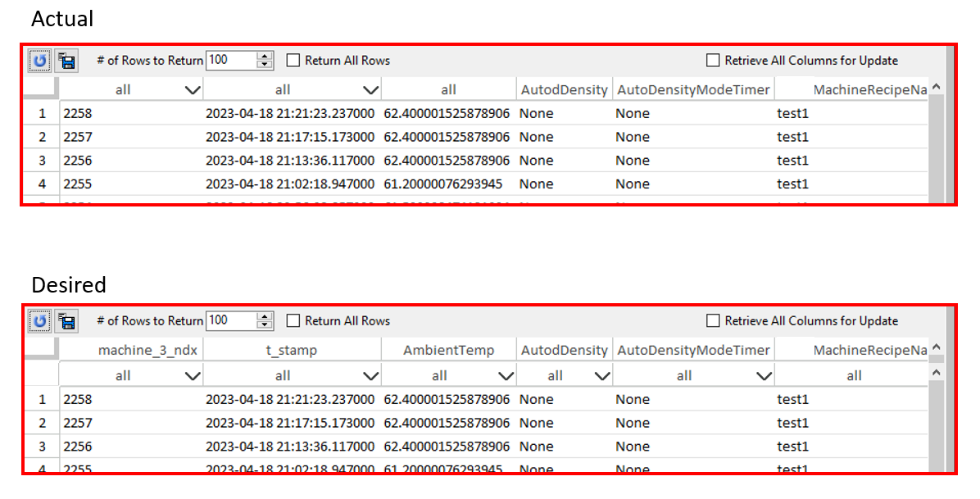Click the down arrow of the rows spinner in Desired
Image resolution: width=980 pixels, height=499 pixels.
tap(264, 324)
